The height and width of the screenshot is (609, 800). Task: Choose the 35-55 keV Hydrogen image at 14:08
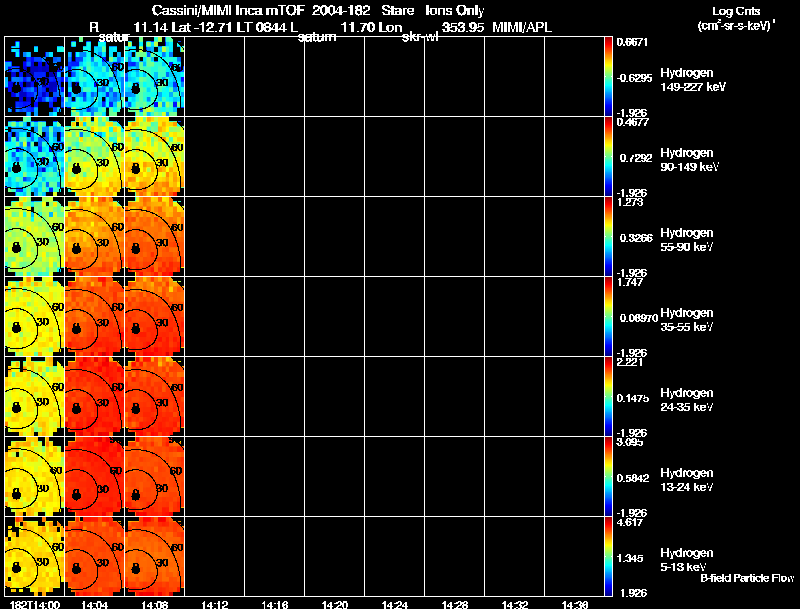[155, 317]
